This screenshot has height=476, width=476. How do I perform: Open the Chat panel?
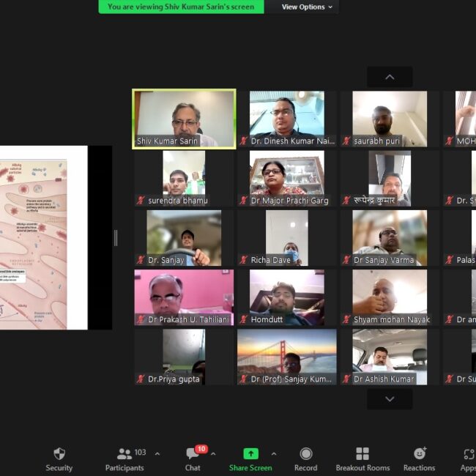click(x=193, y=454)
